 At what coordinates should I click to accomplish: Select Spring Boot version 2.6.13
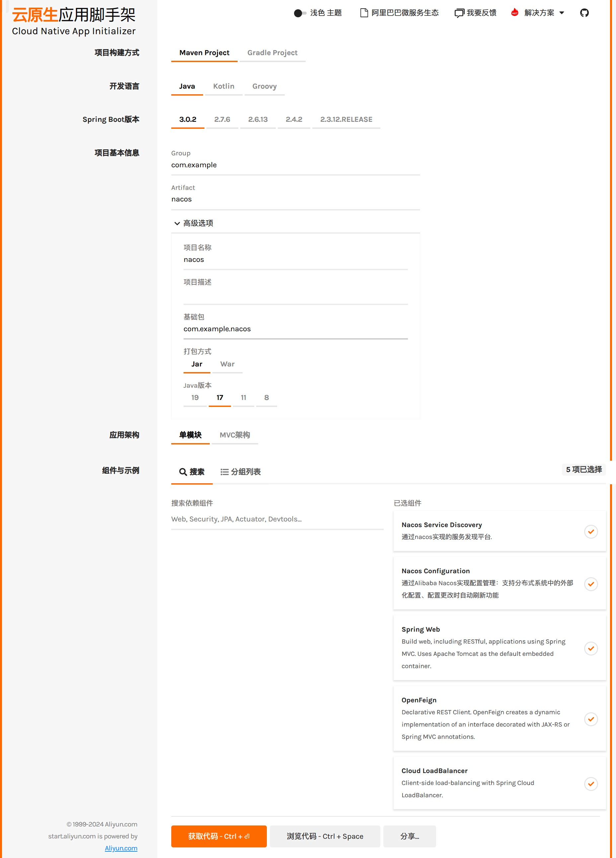tap(258, 119)
